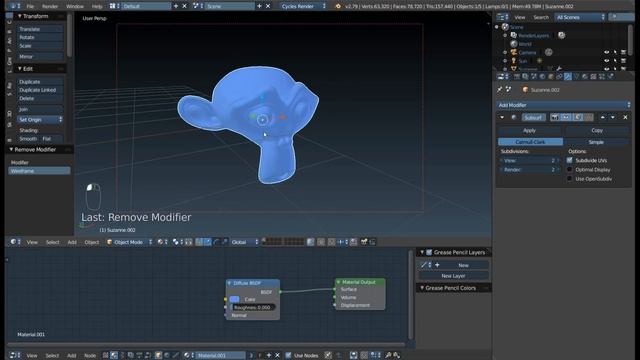Viewport: 640px width, 360px height.
Task: Toggle Grease Pencil Layers checkbox
Action: (x=429, y=252)
